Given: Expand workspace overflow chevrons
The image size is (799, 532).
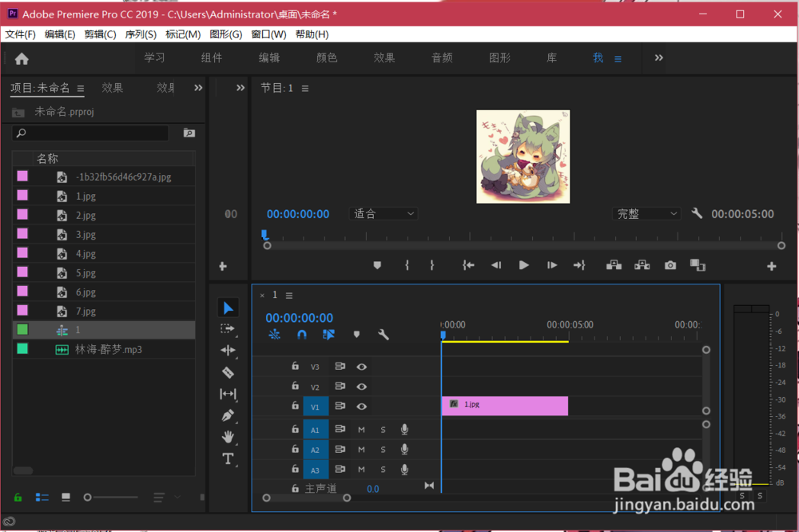Looking at the screenshot, I should [658, 58].
